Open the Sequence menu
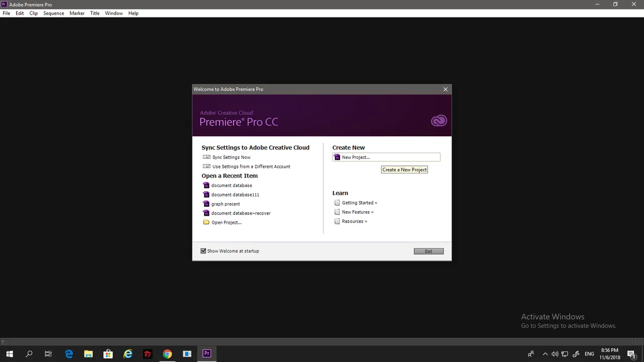 point(53,13)
